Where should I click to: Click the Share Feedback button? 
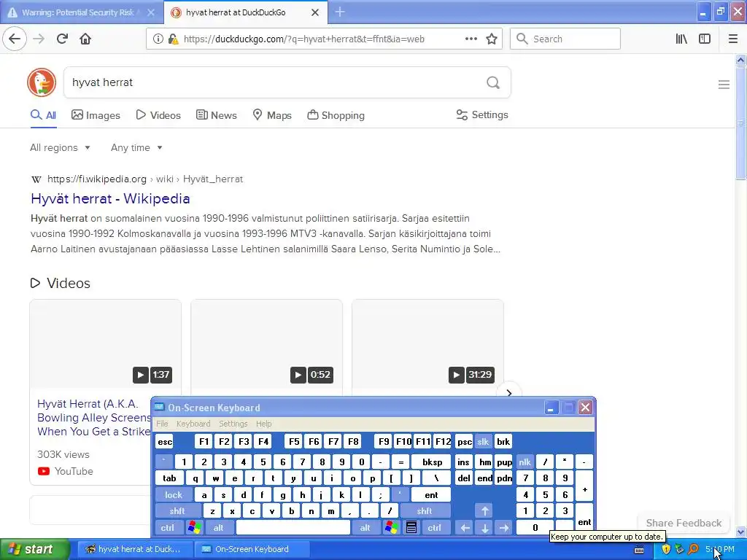684,523
